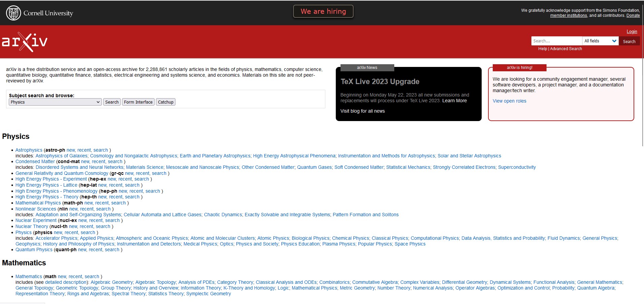Viewport: 644px width, 304px height.
Task: Click the We are hiring banner
Action: click(x=323, y=11)
